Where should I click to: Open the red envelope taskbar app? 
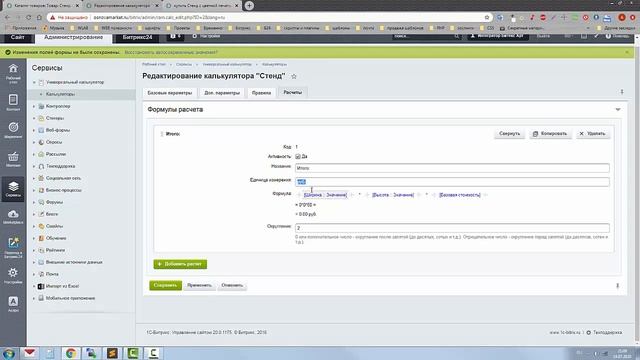[30, 353]
